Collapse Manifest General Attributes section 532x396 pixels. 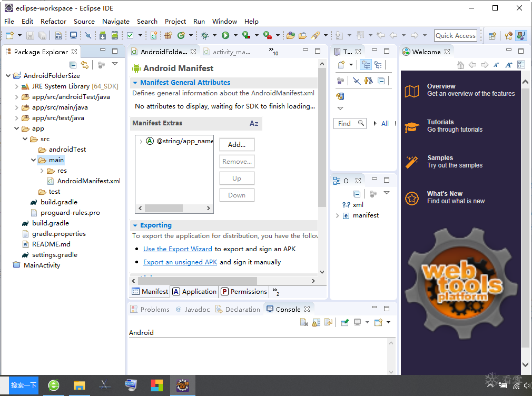point(135,83)
